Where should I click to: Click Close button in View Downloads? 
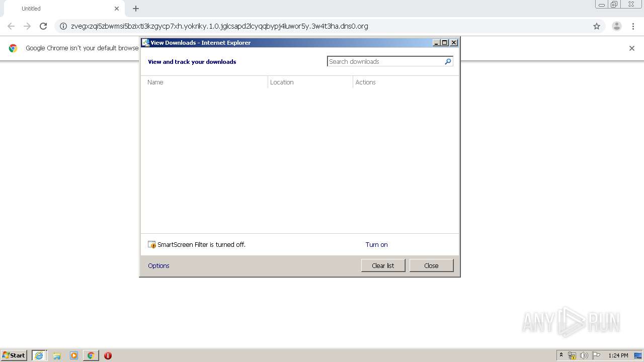[431, 265]
